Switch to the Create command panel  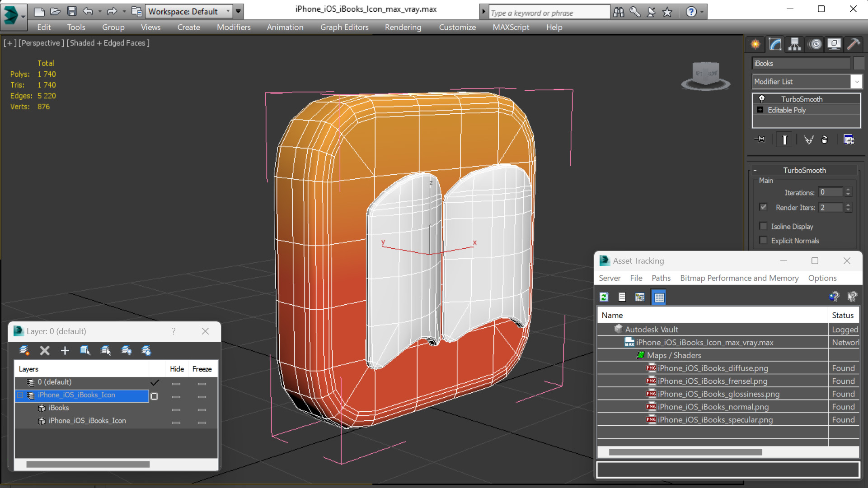(x=755, y=44)
